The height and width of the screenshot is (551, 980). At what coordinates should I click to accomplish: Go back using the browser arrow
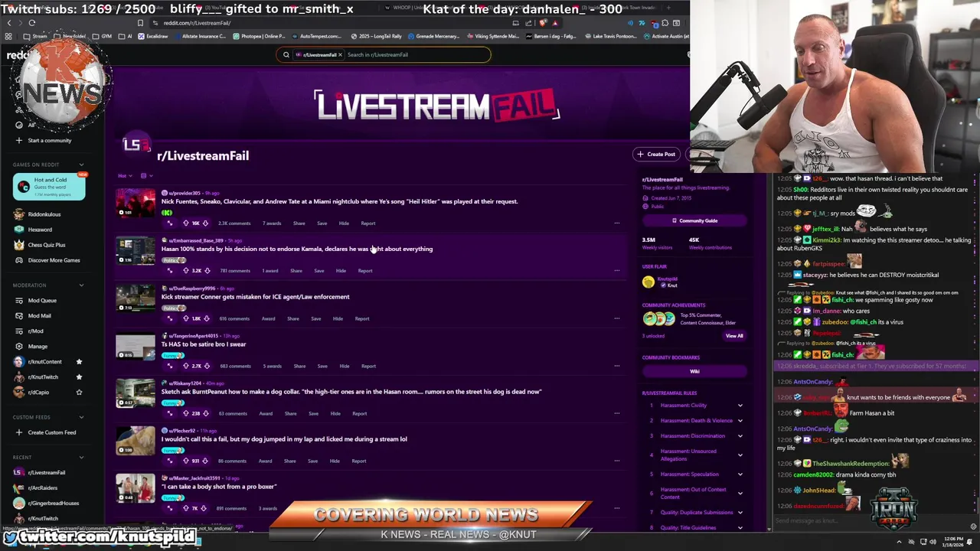(x=8, y=23)
